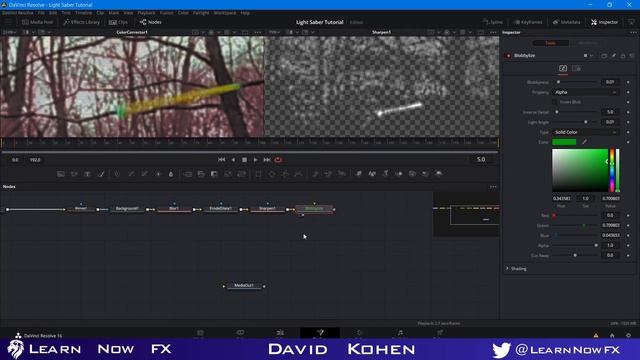This screenshot has height=360, width=640.
Task: Pin the Inspector node controls
Action: point(613,56)
